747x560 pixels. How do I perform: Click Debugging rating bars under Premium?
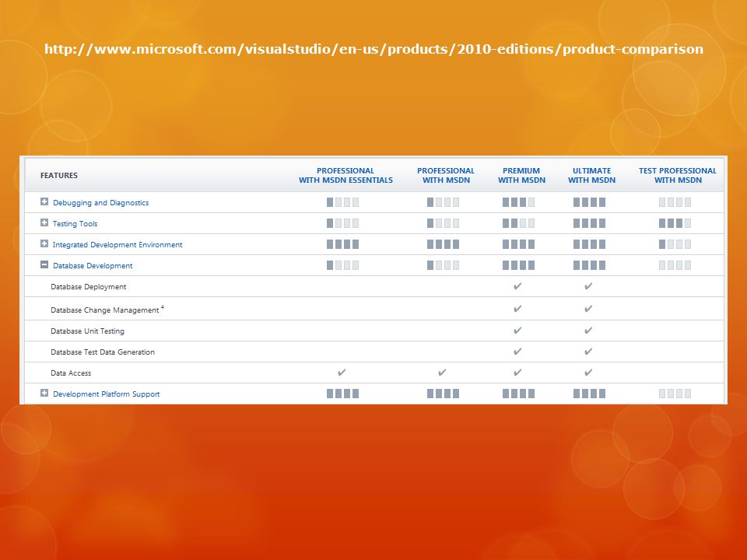pos(518,202)
